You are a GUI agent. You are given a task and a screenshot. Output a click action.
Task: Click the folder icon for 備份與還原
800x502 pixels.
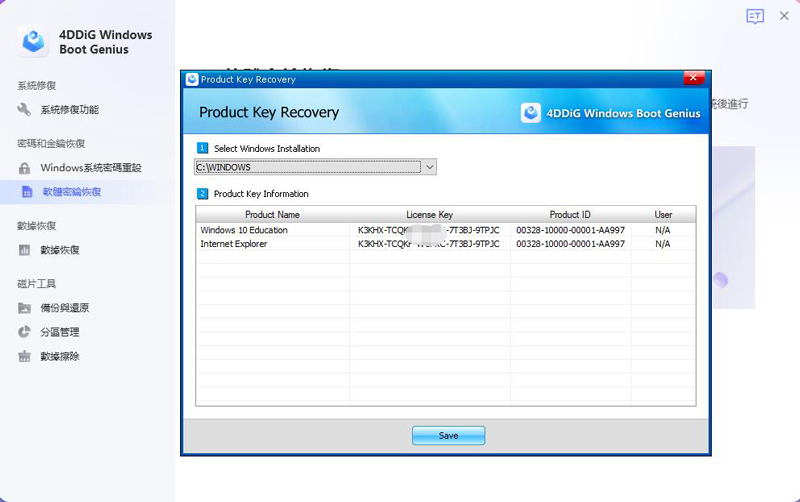coord(25,308)
